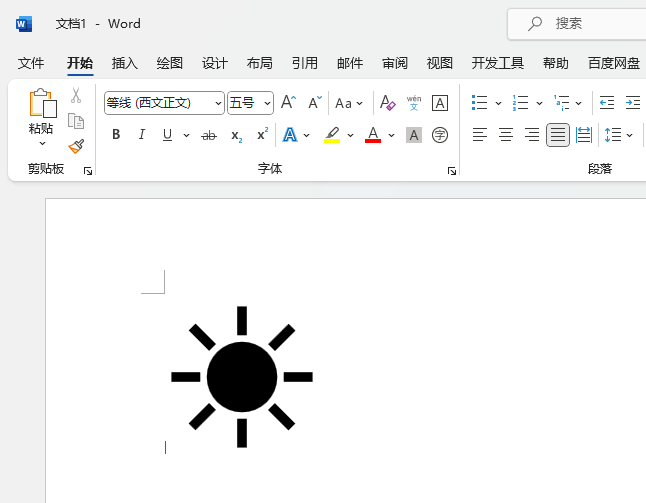Switch to the 开发工具 tab
This screenshot has width=646, height=503.
pos(498,63)
